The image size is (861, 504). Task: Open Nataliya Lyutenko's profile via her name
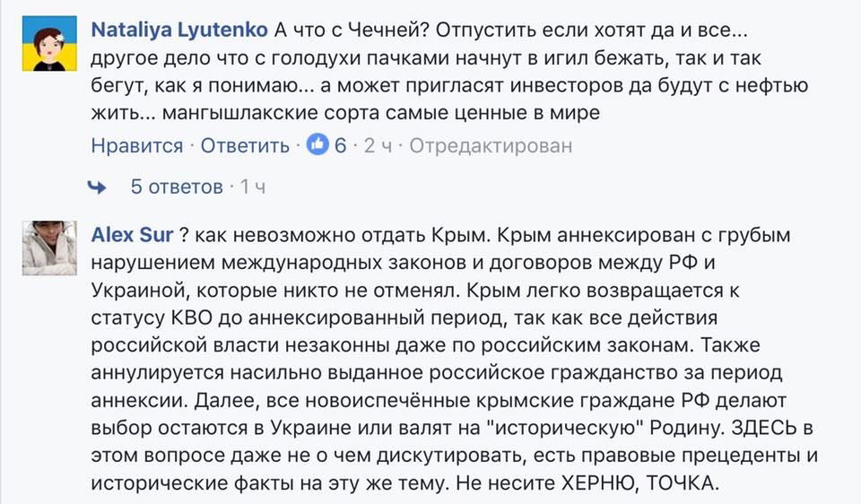coord(179,30)
